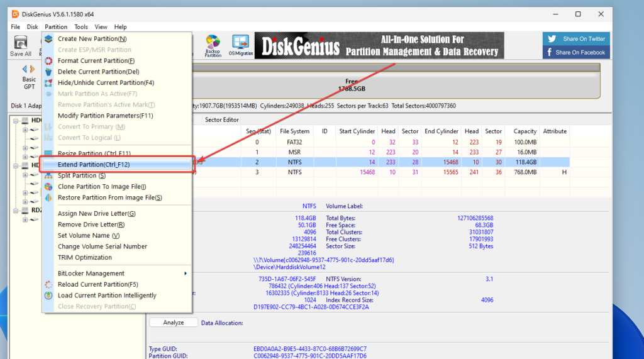Image resolution: width=644 pixels, height=359 pixels.
Task: Choose Create New Partition(N)
Action: (x=116, y=38)
